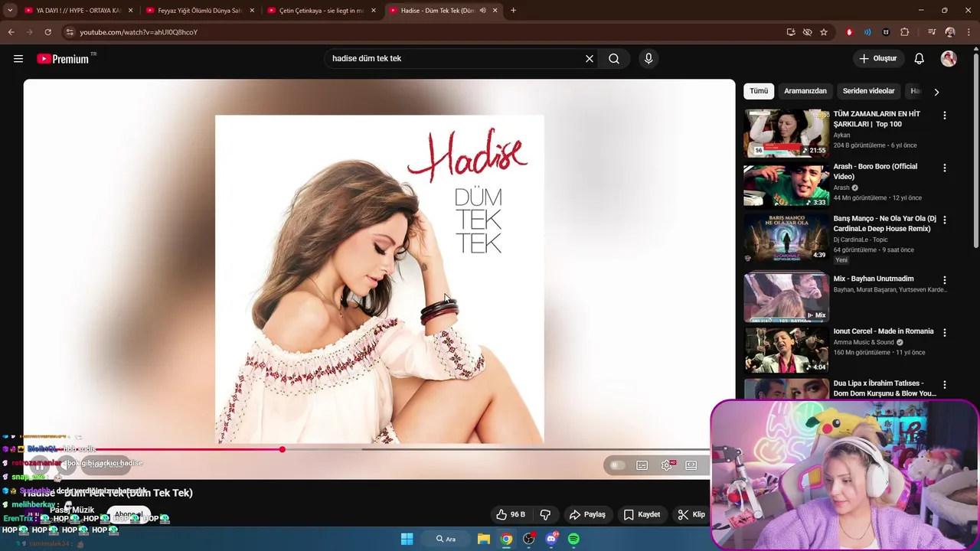The height and width of the screenshot is (551, 980).
Task: Like the video showing 96 B
Action: (511, 514)
